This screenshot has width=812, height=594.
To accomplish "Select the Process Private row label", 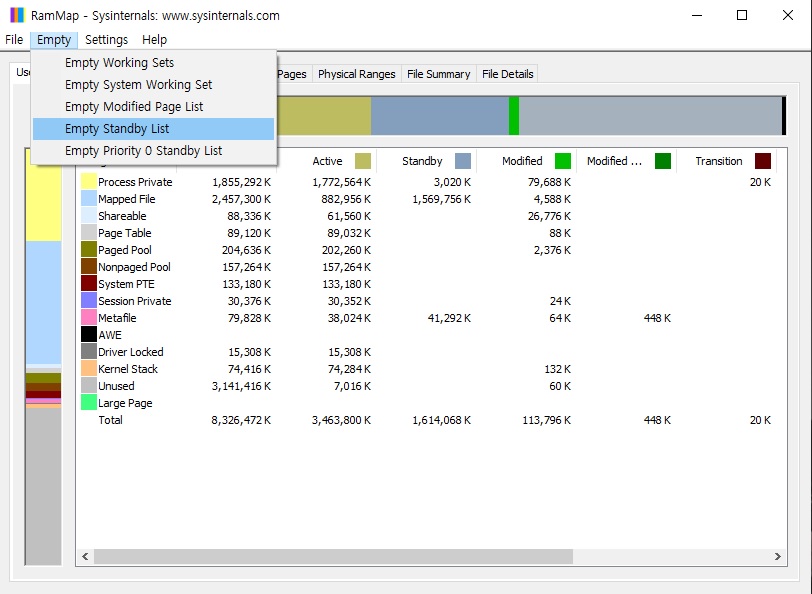I will [x=135, y=182].
